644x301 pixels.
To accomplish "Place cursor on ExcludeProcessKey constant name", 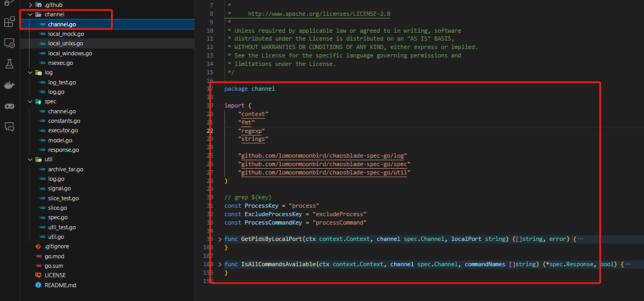I will coord(273,214).
